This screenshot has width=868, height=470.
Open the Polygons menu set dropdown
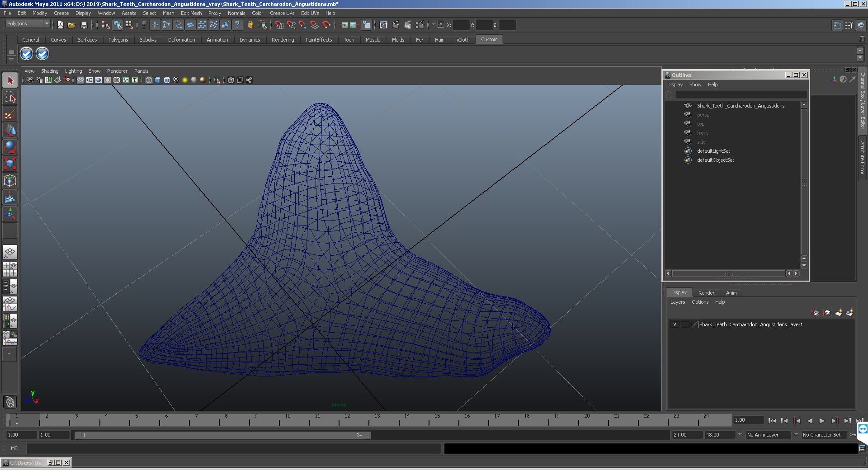tap(28, 24)
